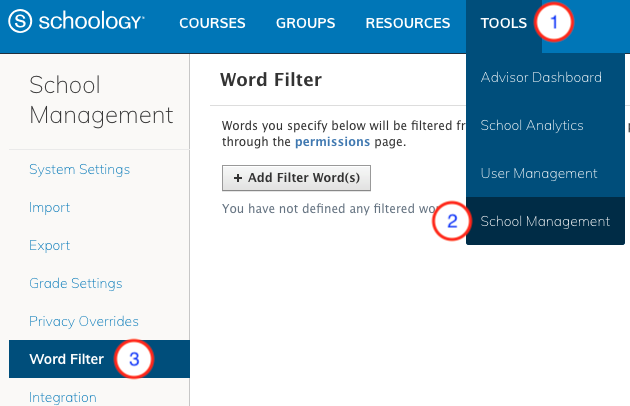Click the red circle numbered 2
This screenshot has width=630, height=406.
pyautogui.click(x=451, y=221)
